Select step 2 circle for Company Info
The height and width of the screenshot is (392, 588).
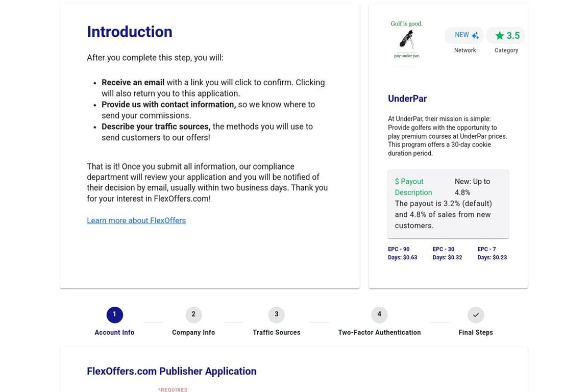coord(193,315)
